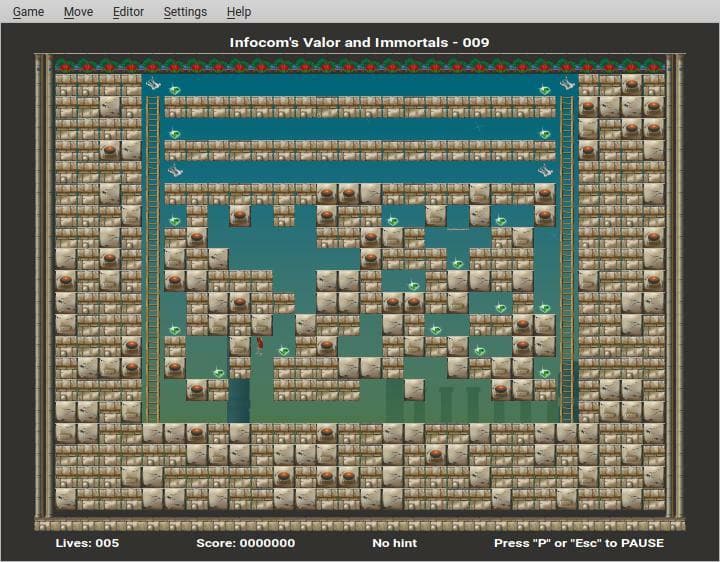Screen dimensions: 720x562
Task: Click the 'Press "P" or "Esc" to PAUSE' text
Action: tap(579, 543)
